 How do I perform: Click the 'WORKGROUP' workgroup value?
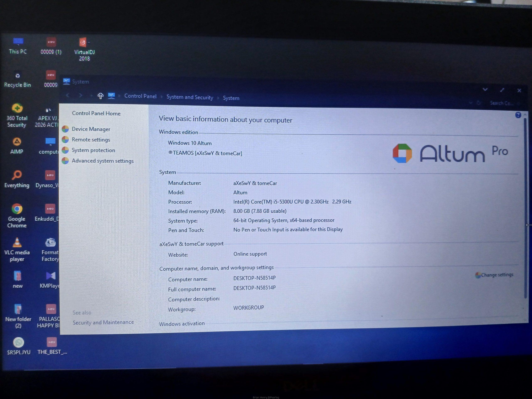coord(249,308)
